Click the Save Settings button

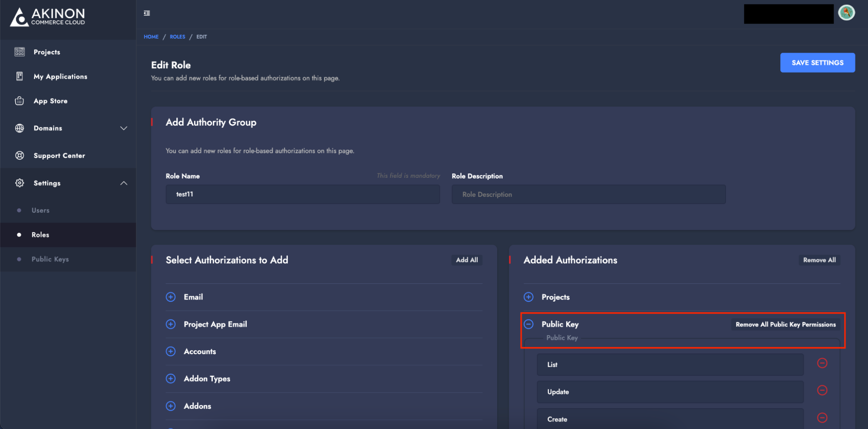pos(817,63)
